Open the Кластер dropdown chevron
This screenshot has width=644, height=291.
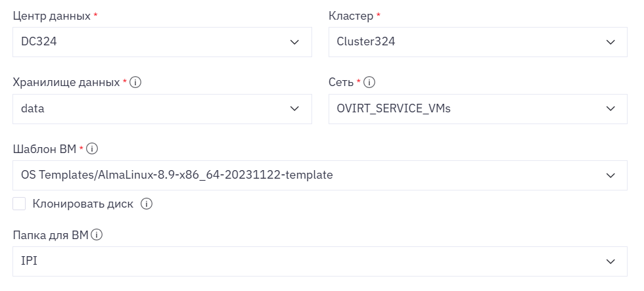(610, 42)
